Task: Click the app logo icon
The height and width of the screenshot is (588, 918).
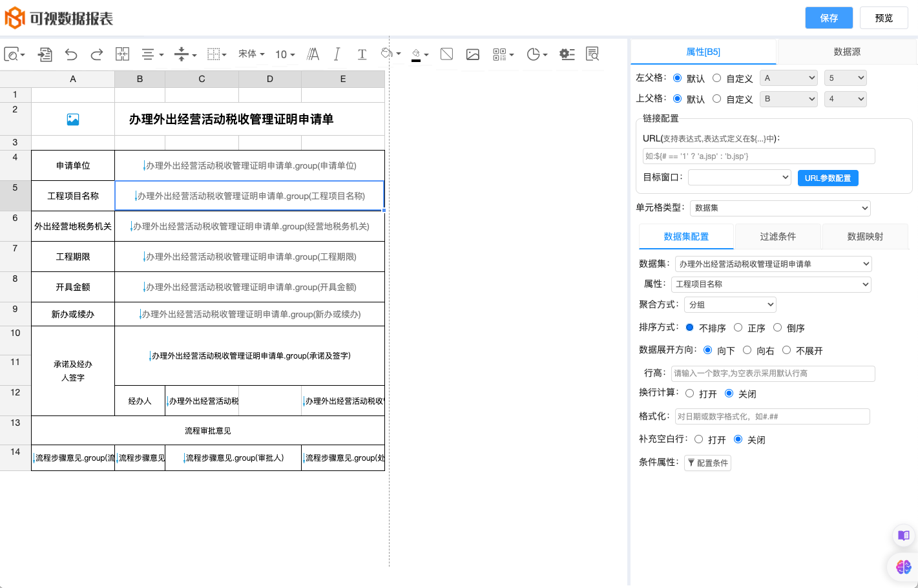Action: 14,18
